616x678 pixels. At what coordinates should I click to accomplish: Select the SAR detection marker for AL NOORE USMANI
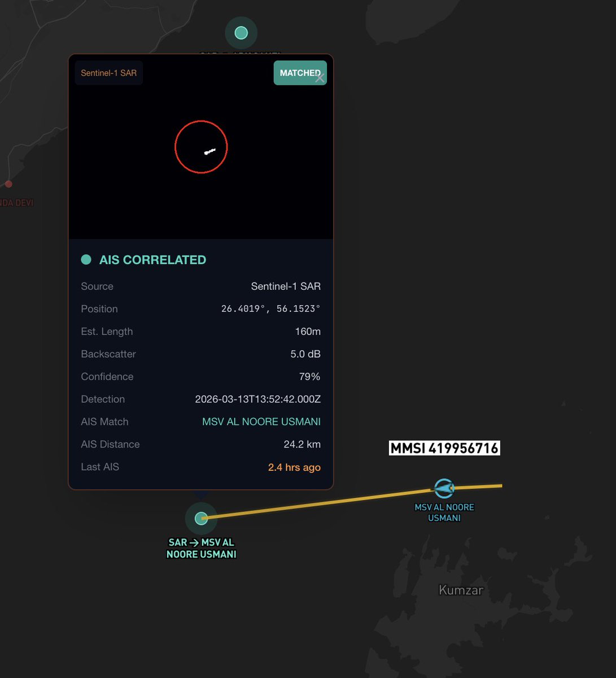click(201, 518)
